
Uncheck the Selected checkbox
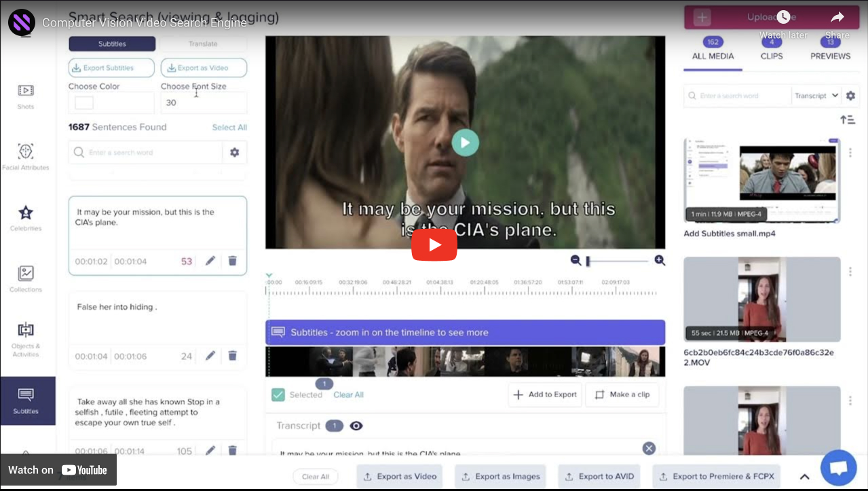[278, 395]
